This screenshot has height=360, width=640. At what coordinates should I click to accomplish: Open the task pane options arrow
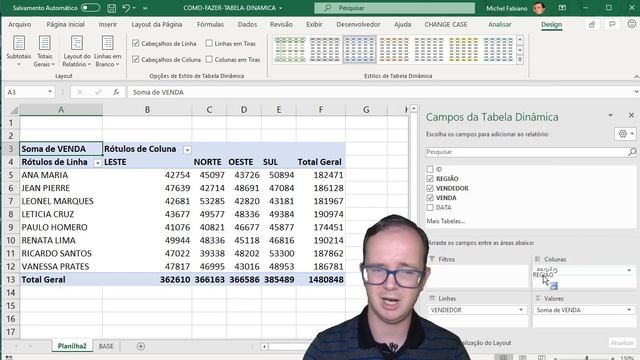610,116
